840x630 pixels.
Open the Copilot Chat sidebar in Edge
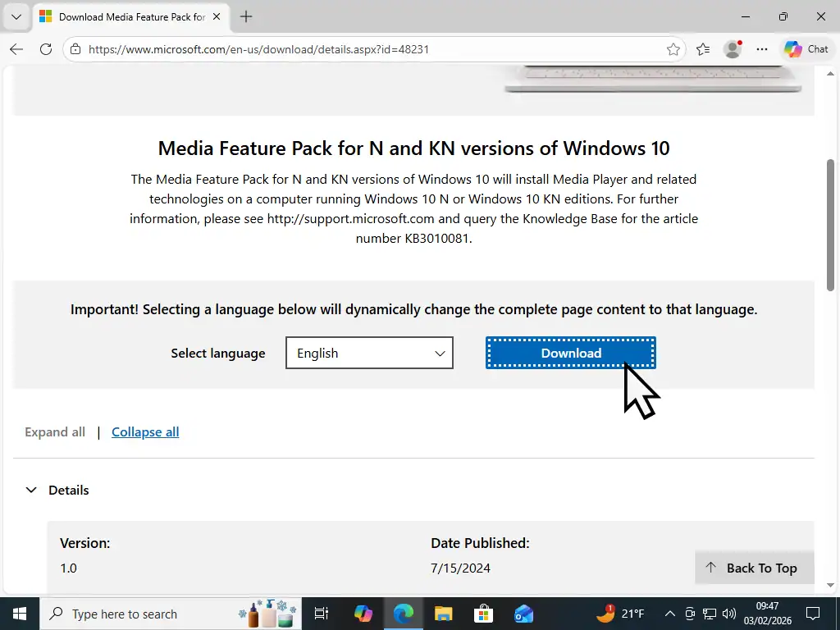pos(805,49)
